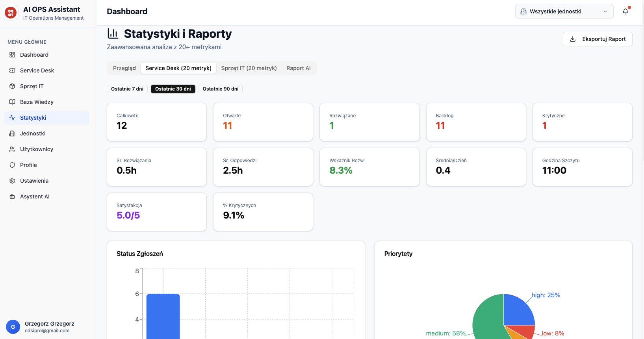Screen dimensions: 644x339
Task: Select the Ostatnie 7 dni filter
Action: click(127, 89)
